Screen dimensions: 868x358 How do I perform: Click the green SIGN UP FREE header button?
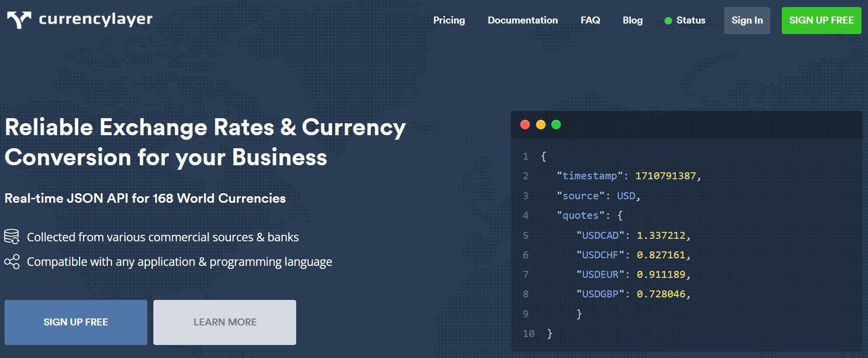tap(821, 21)
